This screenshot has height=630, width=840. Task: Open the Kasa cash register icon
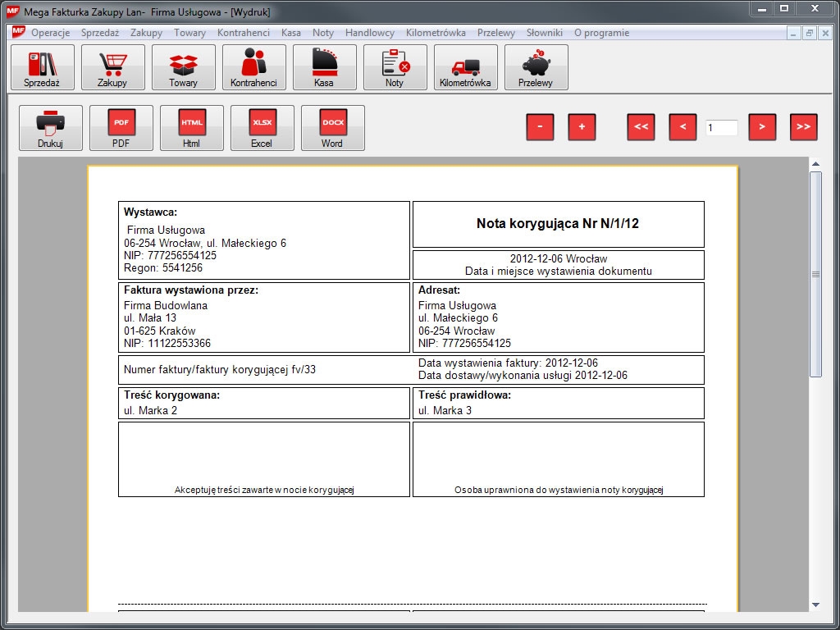coord(325,67)
